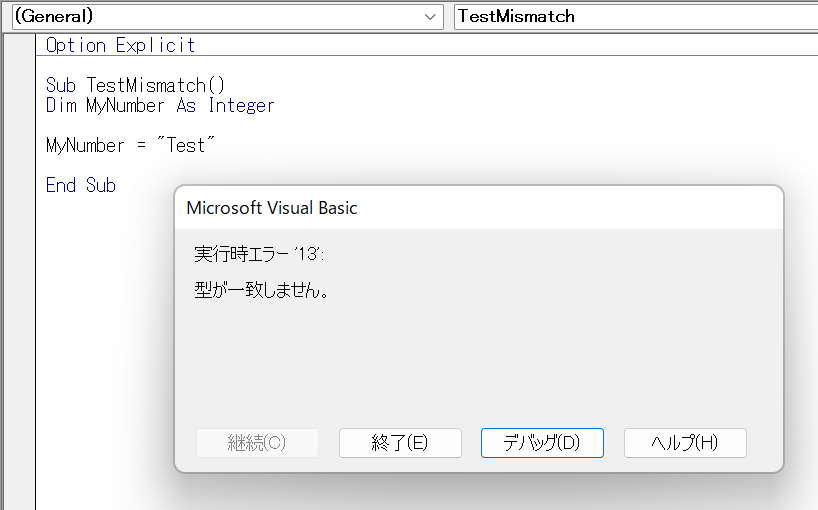Place the cursor on the End Sub line
818x510 pixels.
pos(80,185)
